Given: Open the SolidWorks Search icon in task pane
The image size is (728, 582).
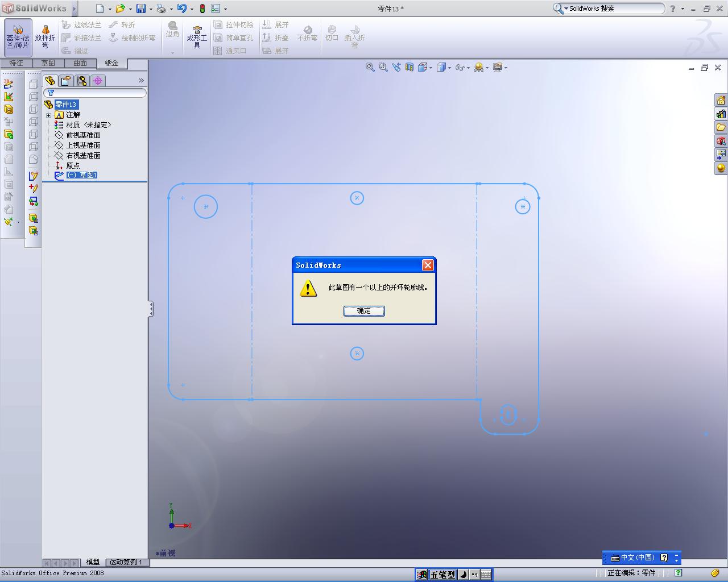Looking at the screenshot, I should point(721,141).
